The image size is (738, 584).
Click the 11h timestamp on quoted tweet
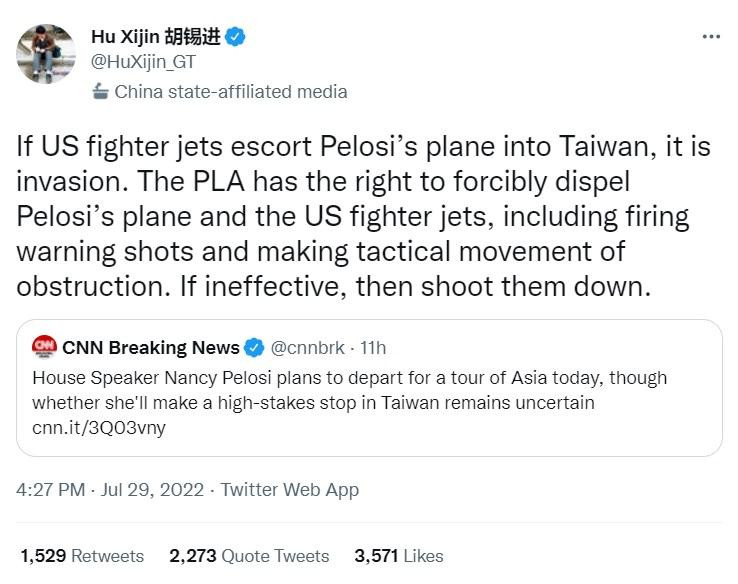(x=372, y=348)
